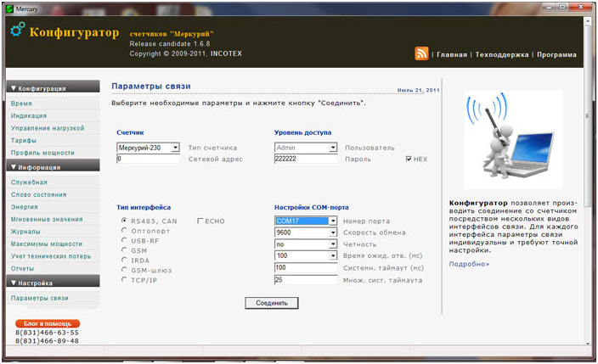Image resolution: width=598 pixels, height=364 pixels.
Task: Select TCP/IP interface radio button
Action: click(124, 279)
